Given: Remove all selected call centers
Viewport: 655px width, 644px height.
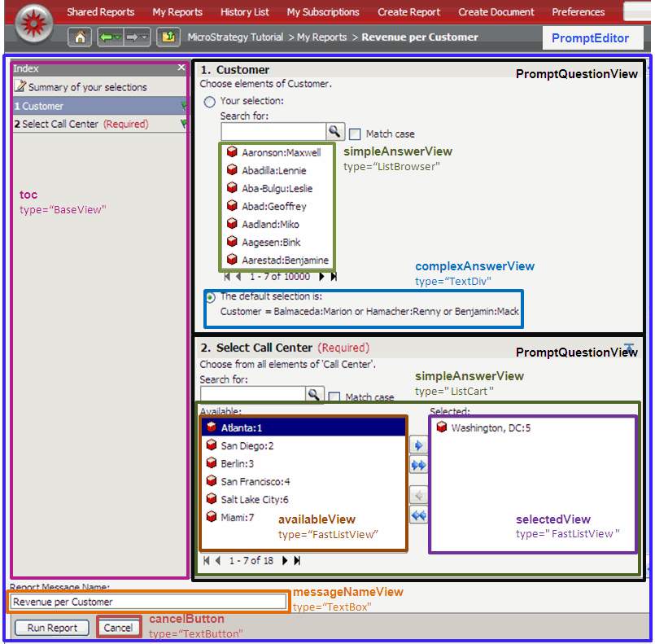Looking at the screenshot, I should [x=418, y=515].
